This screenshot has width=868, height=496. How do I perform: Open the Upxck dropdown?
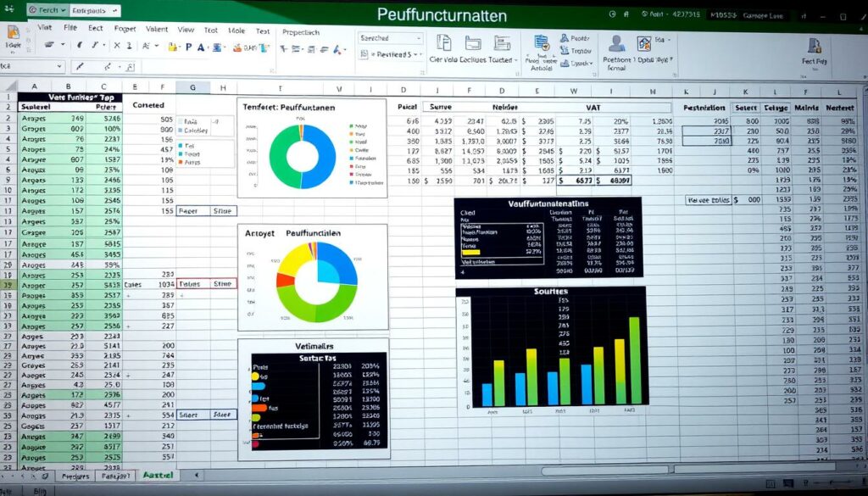point(591,64)
